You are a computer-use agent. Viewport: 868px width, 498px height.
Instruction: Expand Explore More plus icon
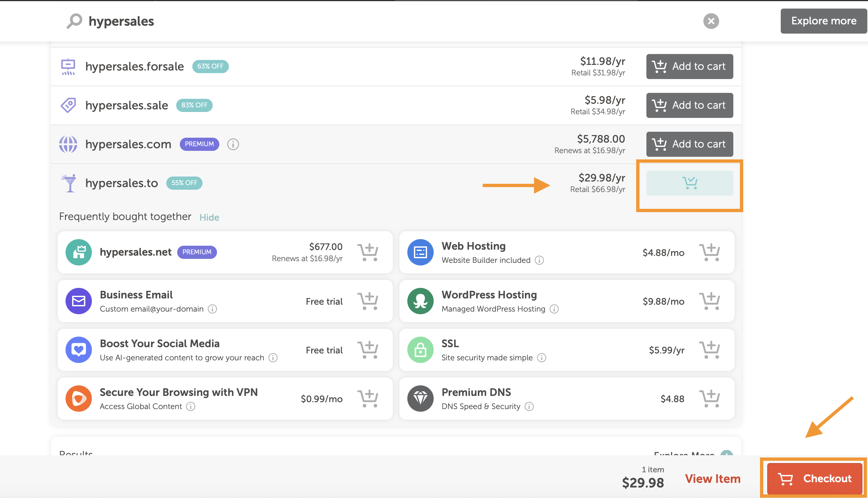coord(726,453)
